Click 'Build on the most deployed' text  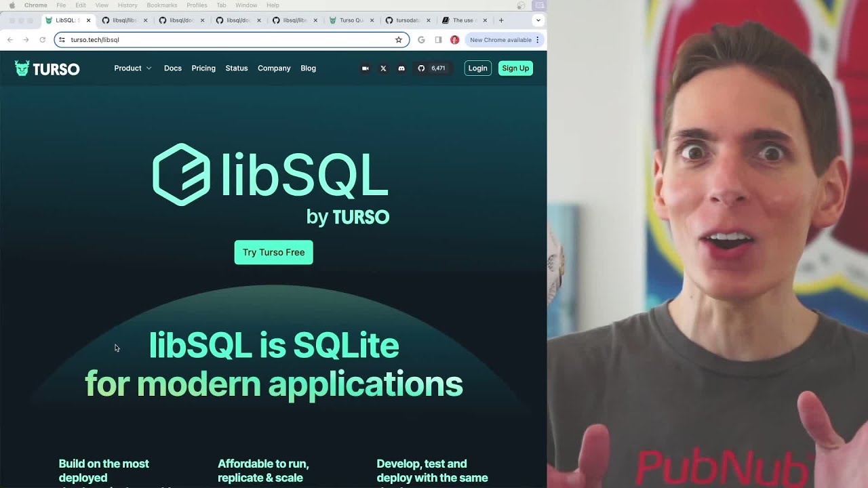point(104,471)
